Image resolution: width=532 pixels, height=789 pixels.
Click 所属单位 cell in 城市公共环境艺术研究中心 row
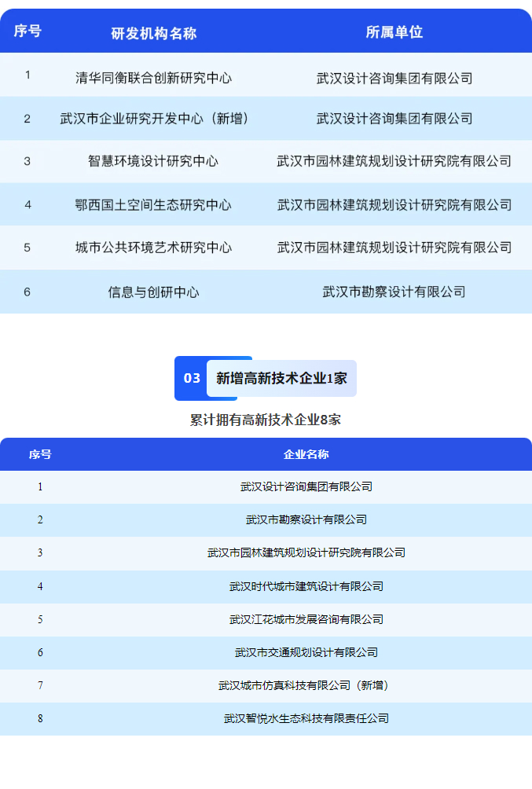[x=394, y=248]
